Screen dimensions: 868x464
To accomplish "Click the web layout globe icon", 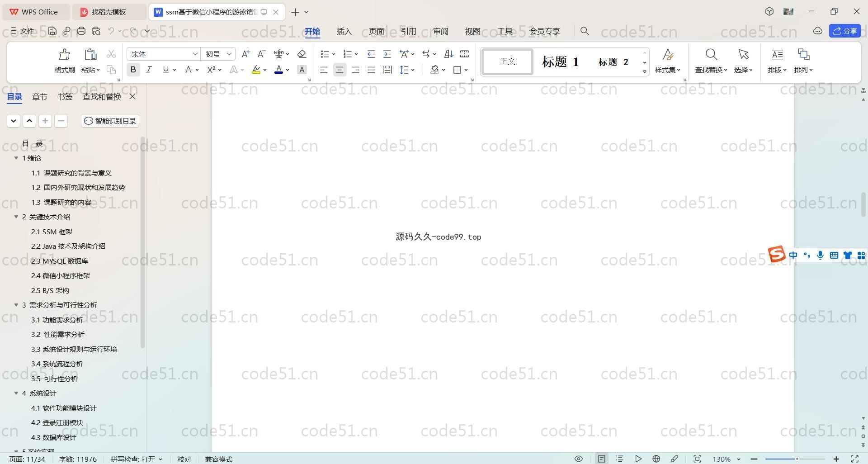I will 656,459.
